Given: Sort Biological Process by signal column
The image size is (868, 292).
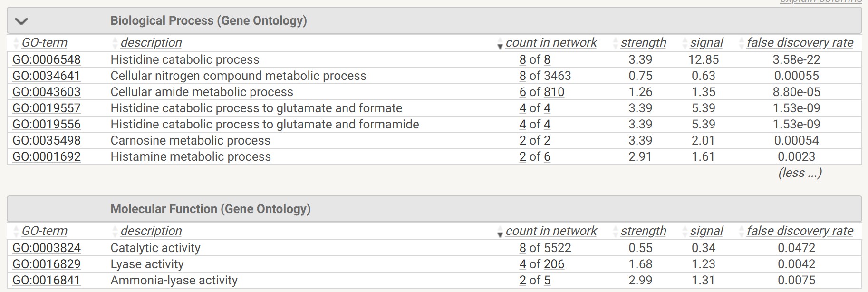Looking at the screenshot, I should point(706,42).
